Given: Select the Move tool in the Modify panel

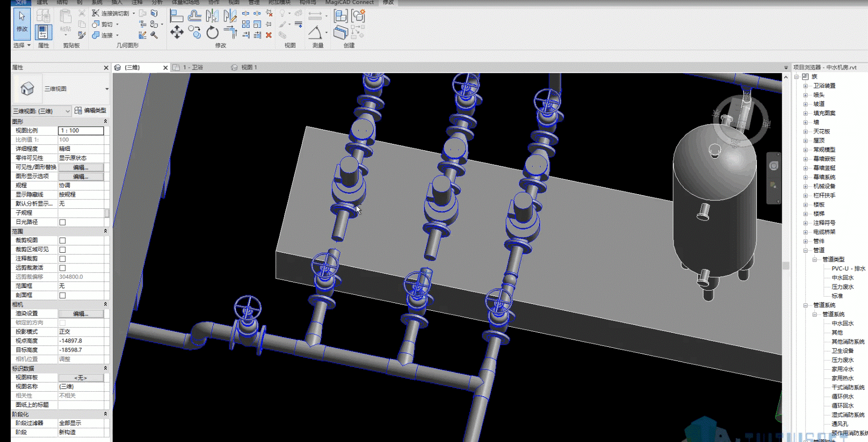Looking at the screenshot, I should (x=177, y=33).
